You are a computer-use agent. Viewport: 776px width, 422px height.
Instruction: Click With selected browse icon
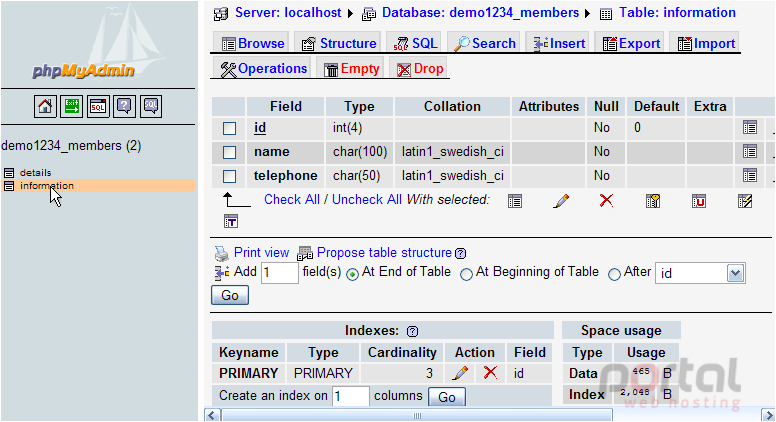coord(515,201)
